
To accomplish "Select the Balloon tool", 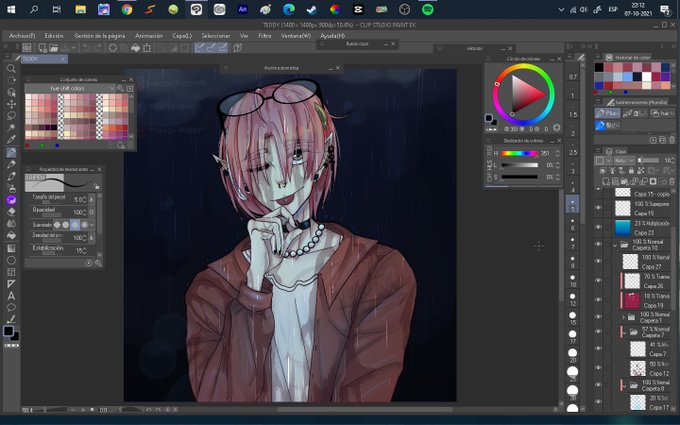I will click(x=11, y=307).
